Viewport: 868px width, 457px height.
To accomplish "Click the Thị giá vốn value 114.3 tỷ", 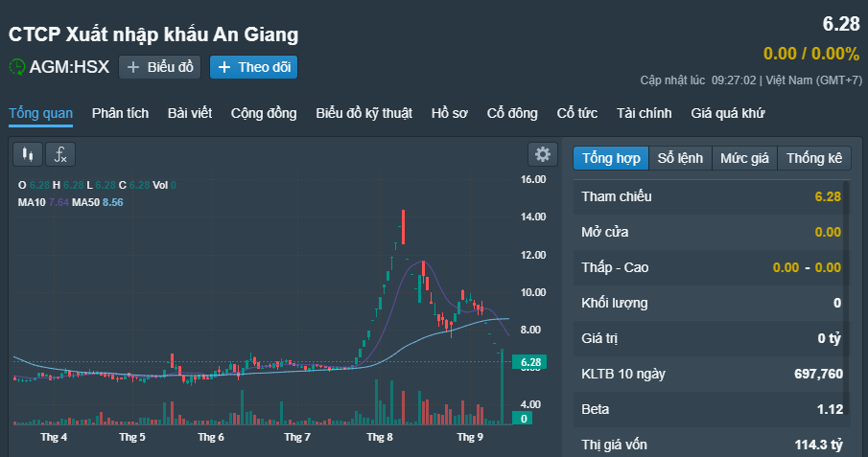I will coord(819,445).
